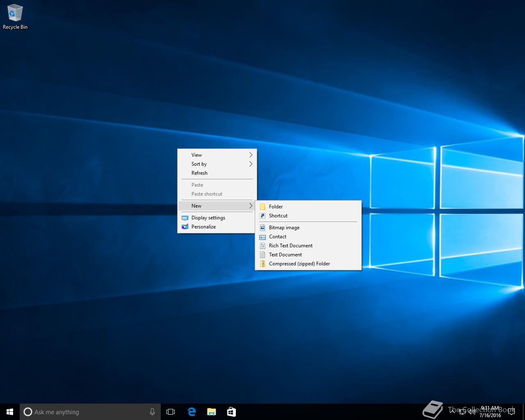This screenshot has width=525, height=420.
Task: Click the network status tray icon
Action: [x=462, y=412]
